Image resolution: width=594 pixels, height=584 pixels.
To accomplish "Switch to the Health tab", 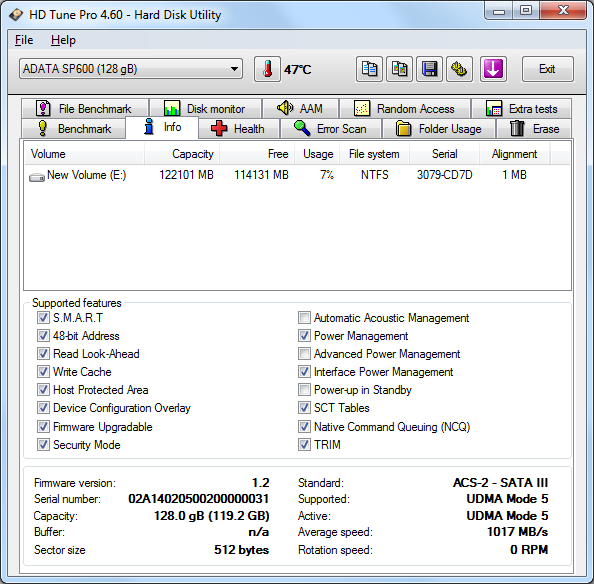I will click(x=239, y=129).
